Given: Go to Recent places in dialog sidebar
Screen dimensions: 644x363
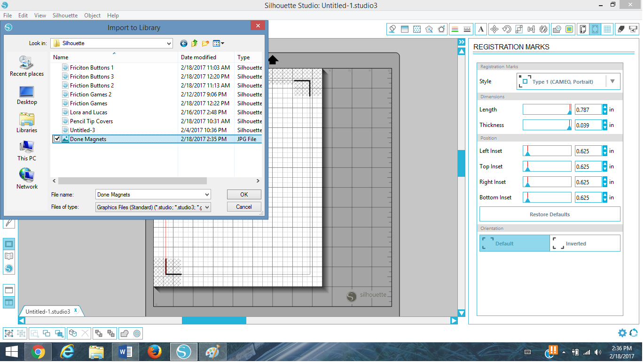Looking at the screenshot, I should tap(27, 66).
